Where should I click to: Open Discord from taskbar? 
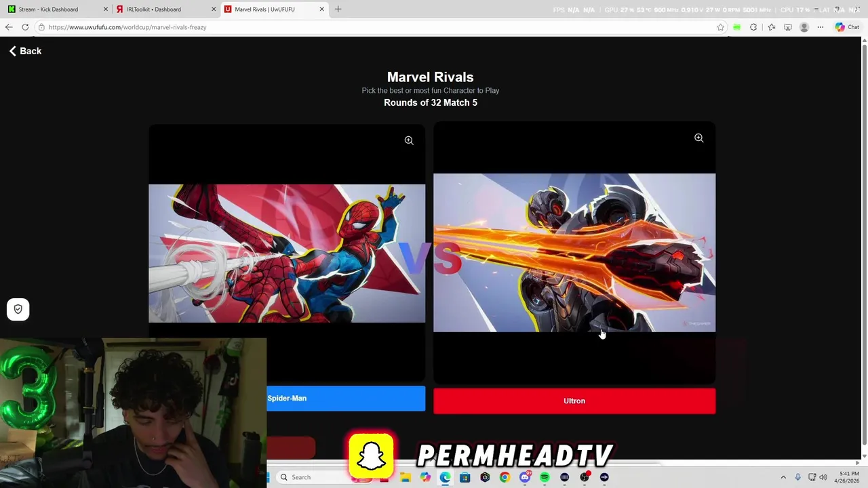(525, 477)
